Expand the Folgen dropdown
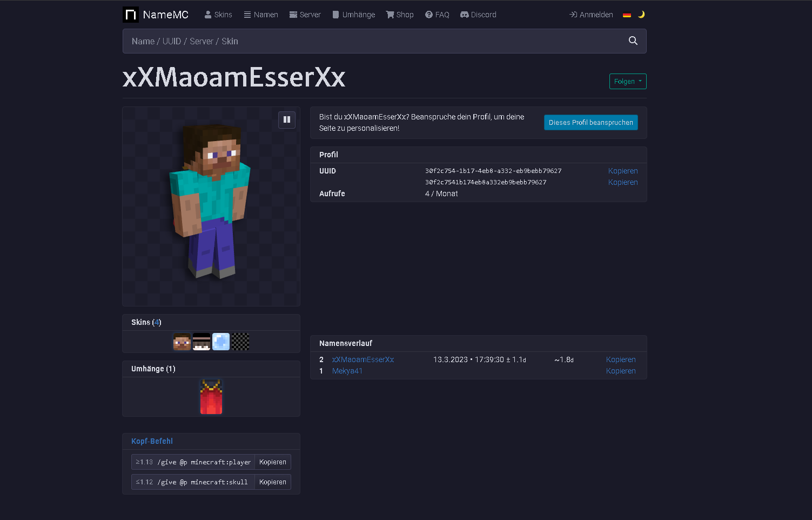 click(628, 82)
